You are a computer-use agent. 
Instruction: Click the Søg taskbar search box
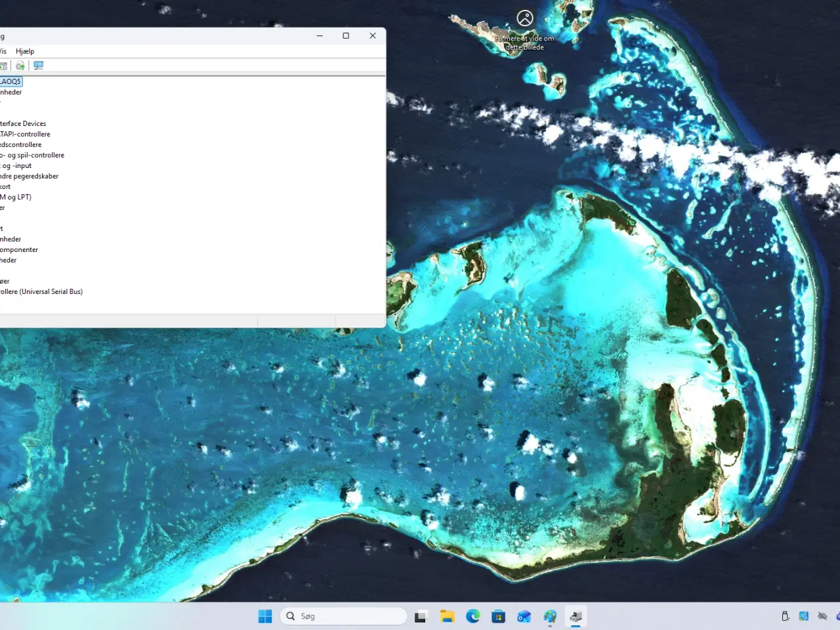tap(343, 616)
